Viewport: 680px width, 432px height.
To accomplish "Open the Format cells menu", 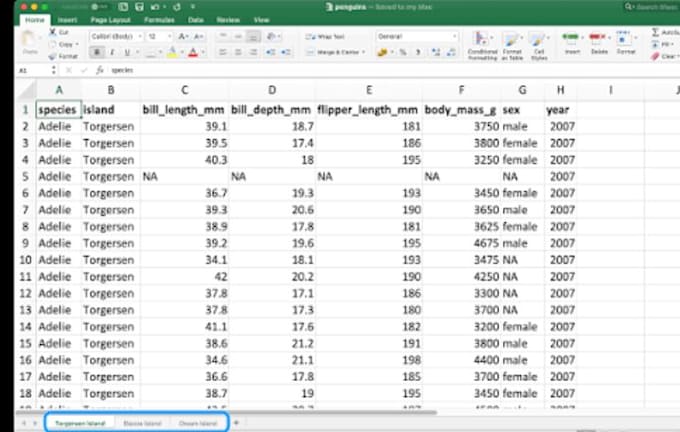I will coord(626,43).
